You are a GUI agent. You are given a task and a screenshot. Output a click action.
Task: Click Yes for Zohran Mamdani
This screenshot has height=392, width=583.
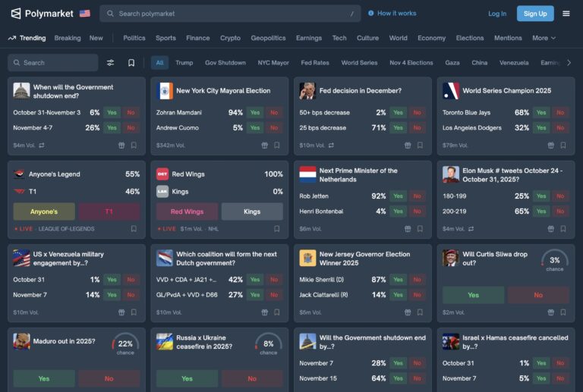tap(255, 112)
